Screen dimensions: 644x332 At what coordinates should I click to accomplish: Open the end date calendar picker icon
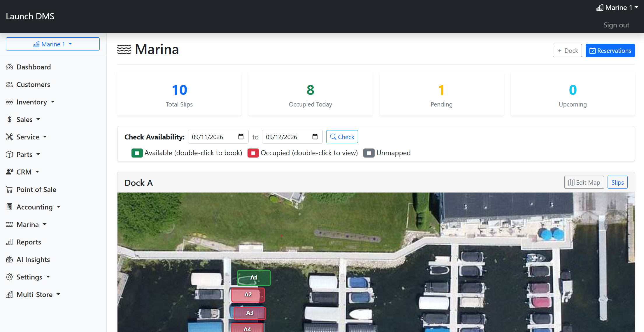315,137
